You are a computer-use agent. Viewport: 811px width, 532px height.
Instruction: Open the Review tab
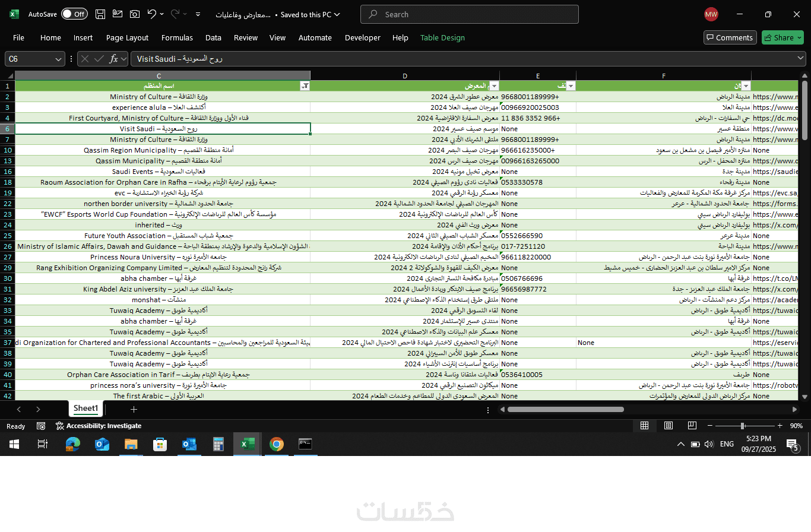245,37
